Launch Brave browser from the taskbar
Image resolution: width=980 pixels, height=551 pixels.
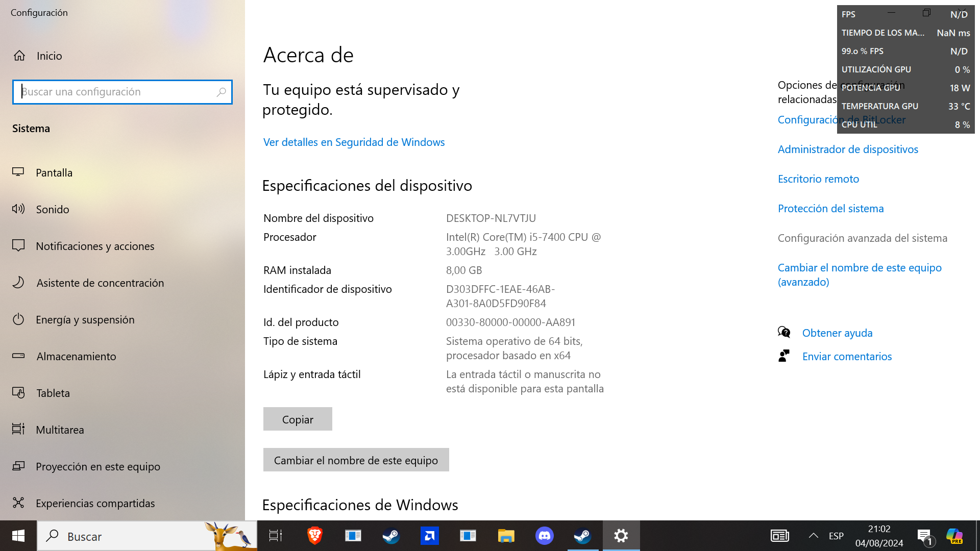tap(314, 536)
